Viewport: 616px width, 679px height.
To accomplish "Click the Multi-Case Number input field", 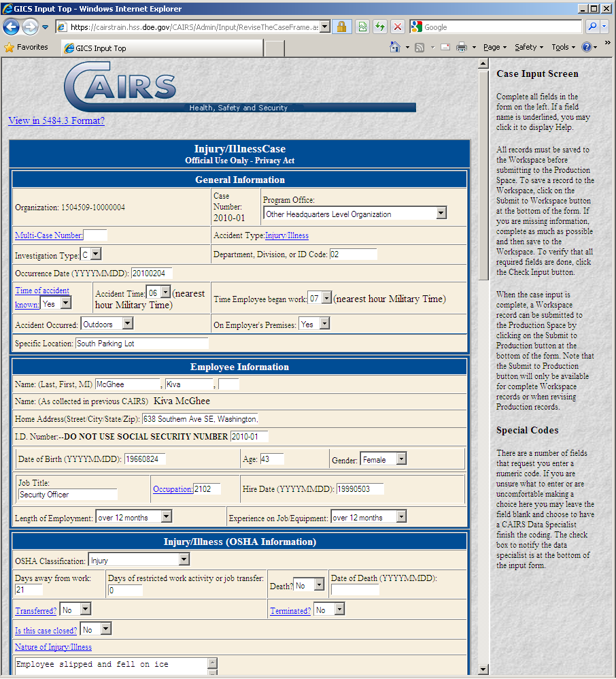I will click(95, 235).
